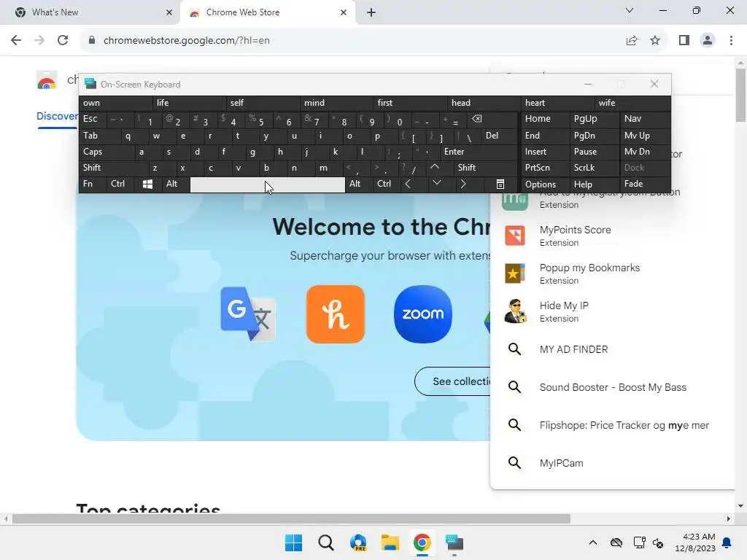Image resolution: width=747 pixels, height=560 pixels.
Task: Tap the right arrow key on the keyboard
Action: (x=462, y=184)
